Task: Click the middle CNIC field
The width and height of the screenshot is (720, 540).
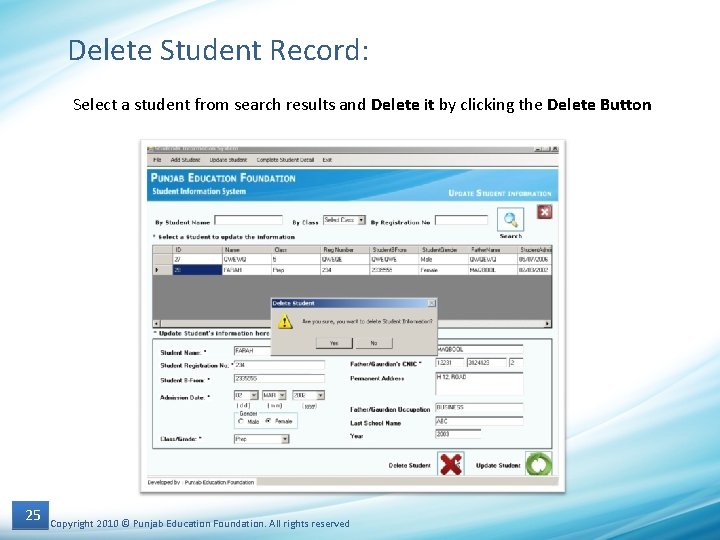Action: pyautogui.click(x=486, y=363)
